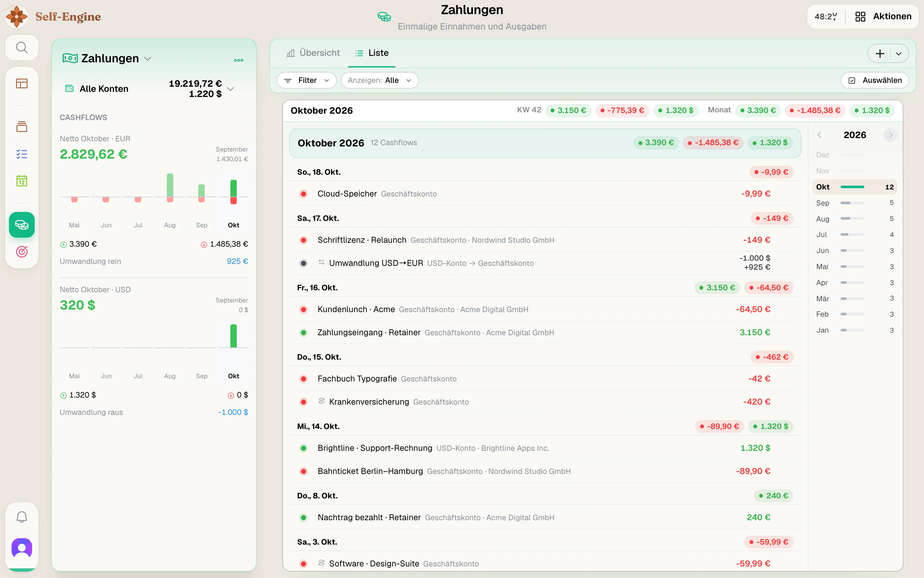Click the timer 48:2 in top bar
Screen dimensions: 924x578
pos(826,16)
